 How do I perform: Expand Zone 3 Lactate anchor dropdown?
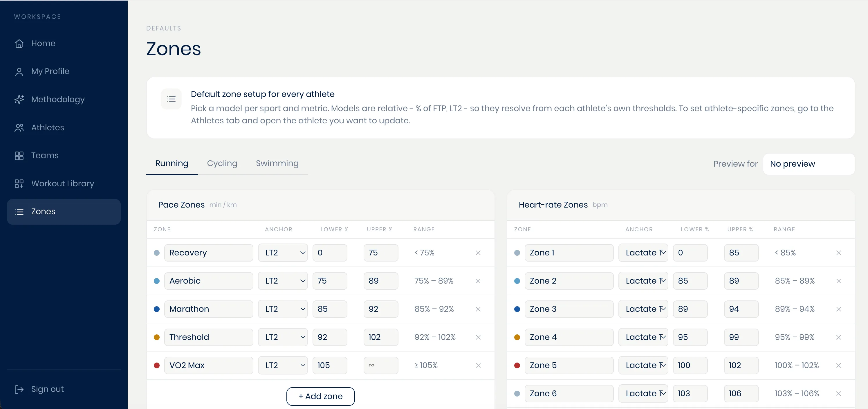[643, 309]
